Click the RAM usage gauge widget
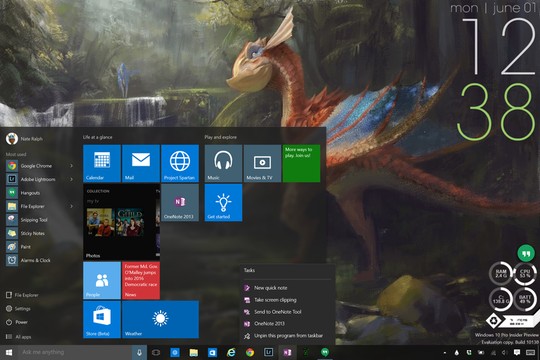The image size is (540, 360). (501, 274)
